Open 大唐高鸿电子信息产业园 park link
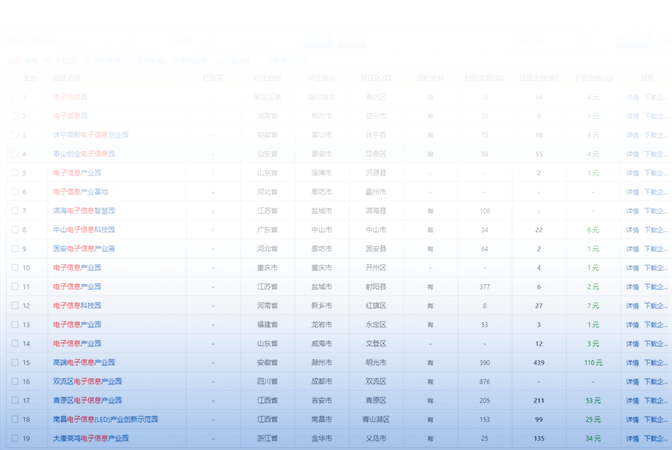 [x=90, y=439]
